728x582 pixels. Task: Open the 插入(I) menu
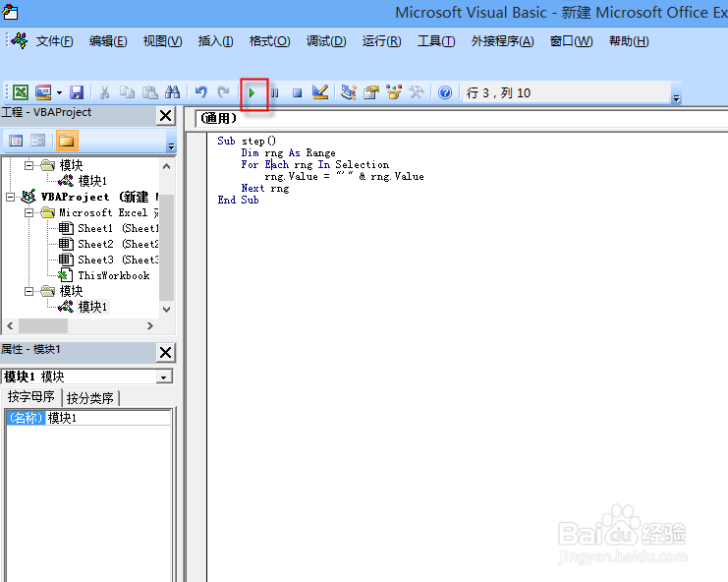[x=215, y=41]
